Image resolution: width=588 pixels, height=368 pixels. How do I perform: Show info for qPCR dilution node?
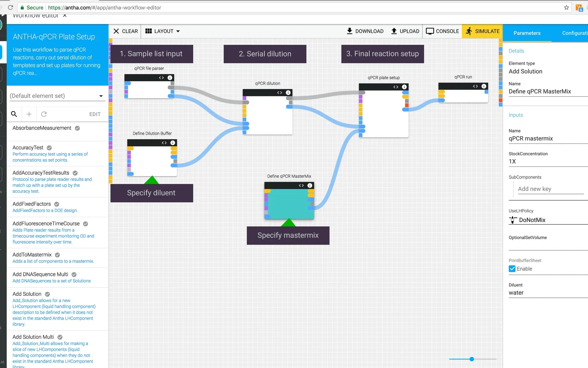pyautogui.click(x=288, y=93)
